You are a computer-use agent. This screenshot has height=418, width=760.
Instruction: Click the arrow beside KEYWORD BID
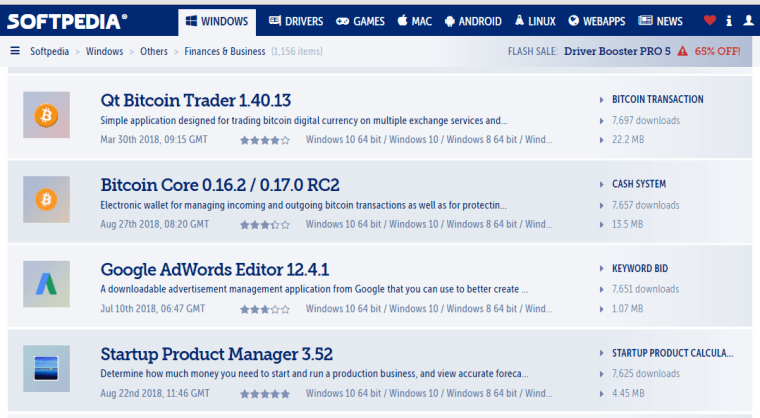coord(602,269)
